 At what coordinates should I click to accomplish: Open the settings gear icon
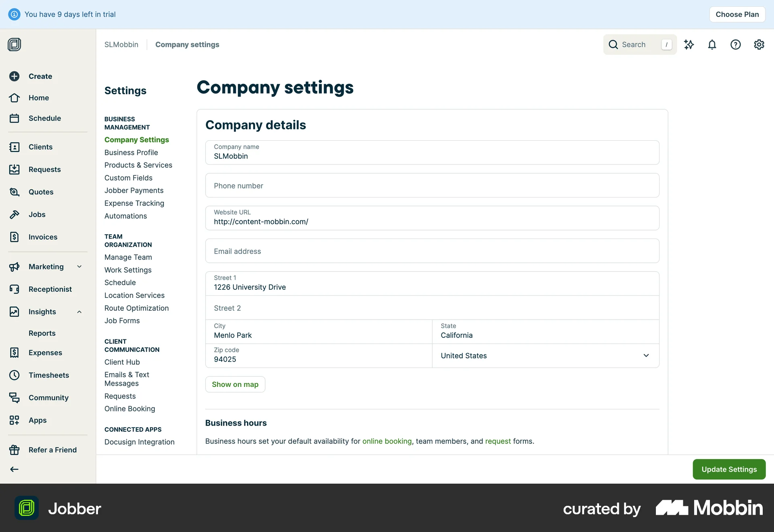pos(759,44)
